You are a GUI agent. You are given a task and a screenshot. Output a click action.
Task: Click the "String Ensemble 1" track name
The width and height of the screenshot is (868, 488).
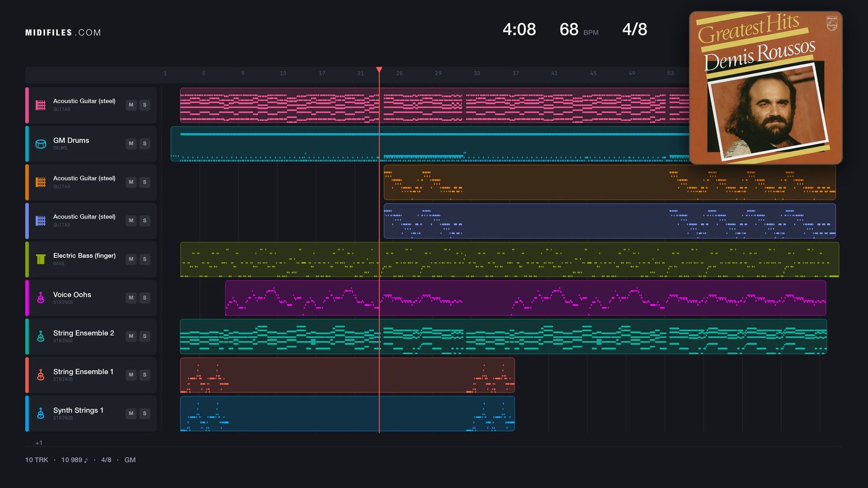point(83,372)
